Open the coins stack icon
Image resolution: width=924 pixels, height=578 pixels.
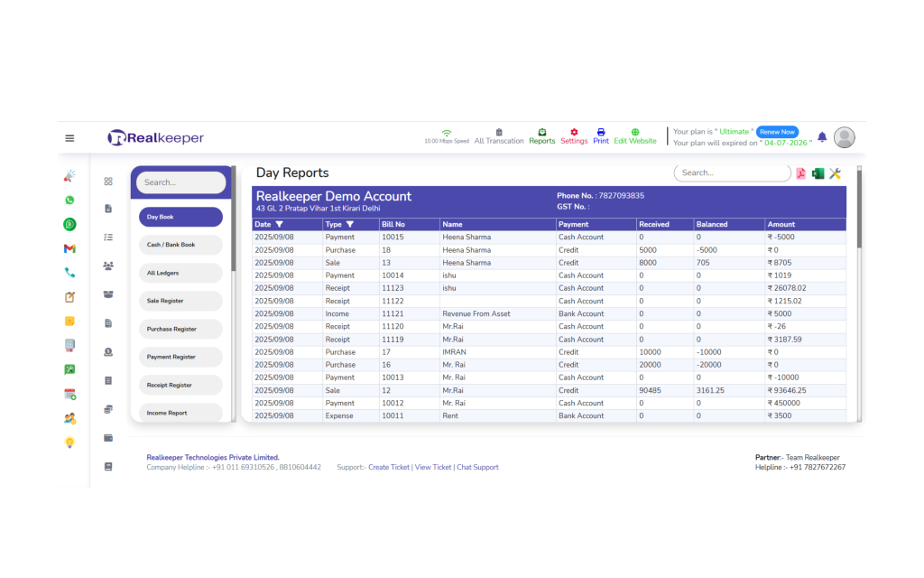108,409
